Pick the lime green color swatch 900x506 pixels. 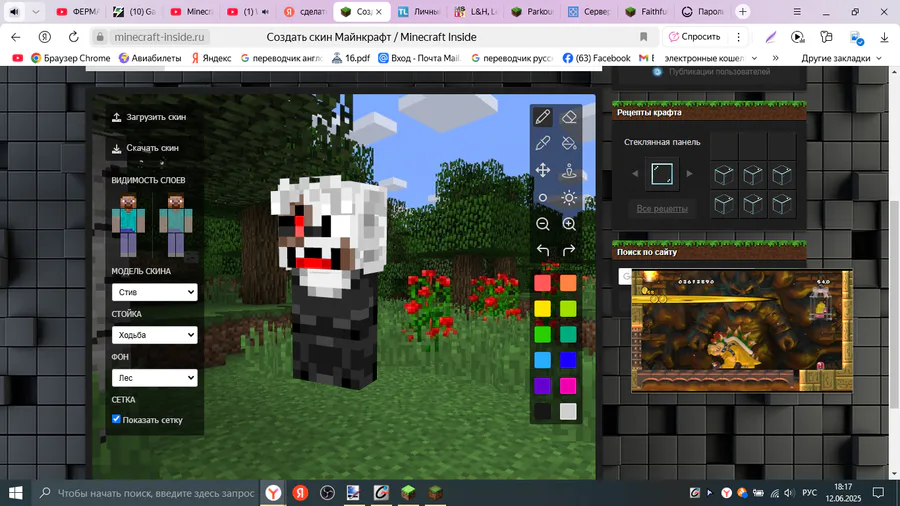(568, 309)
